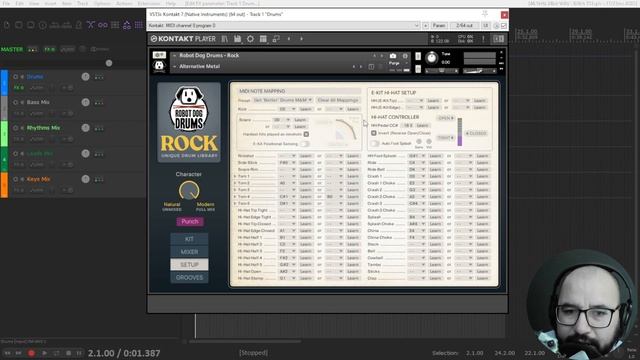
Task: Click the Kontakt warning exclamation icon
Action: [483, 39]
